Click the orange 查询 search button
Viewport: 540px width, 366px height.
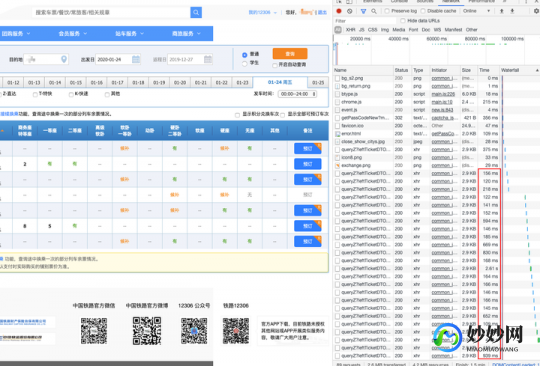pyautogui.click(x=290, y=54)
